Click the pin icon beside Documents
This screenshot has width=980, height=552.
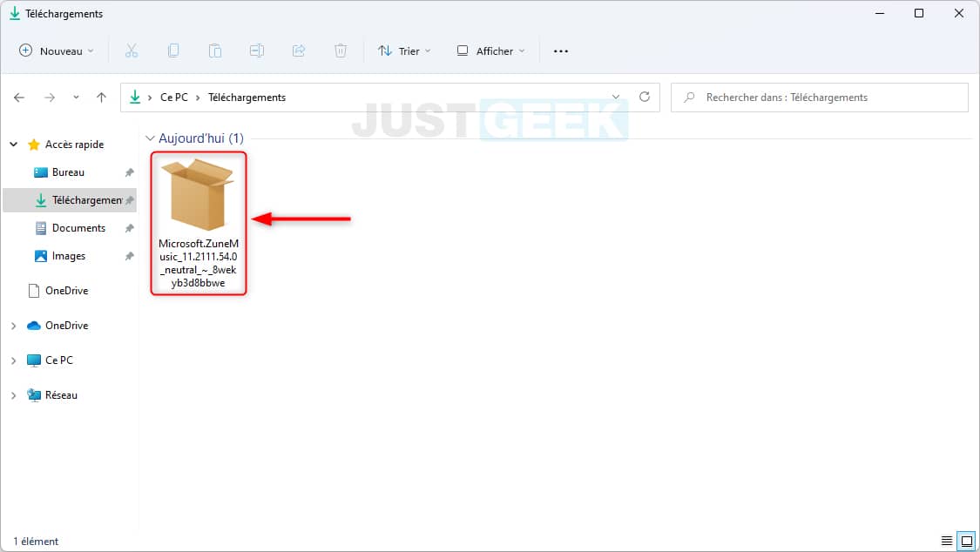point(130,228)
